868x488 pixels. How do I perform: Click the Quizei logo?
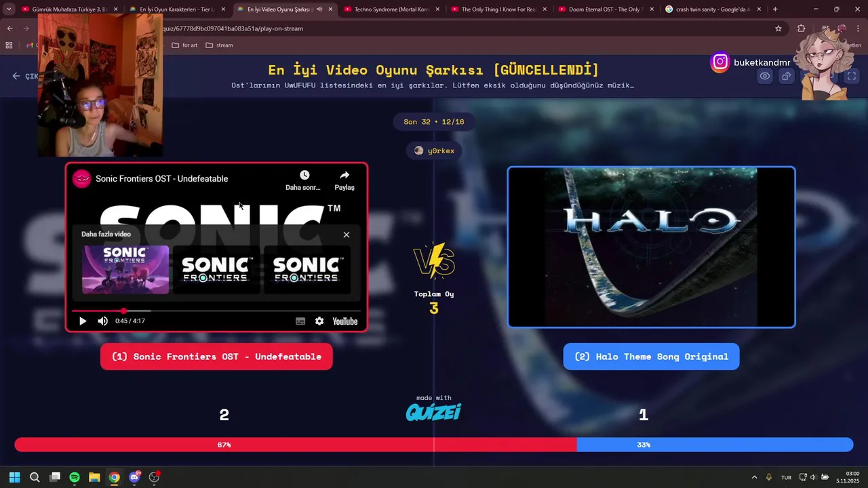433,412
